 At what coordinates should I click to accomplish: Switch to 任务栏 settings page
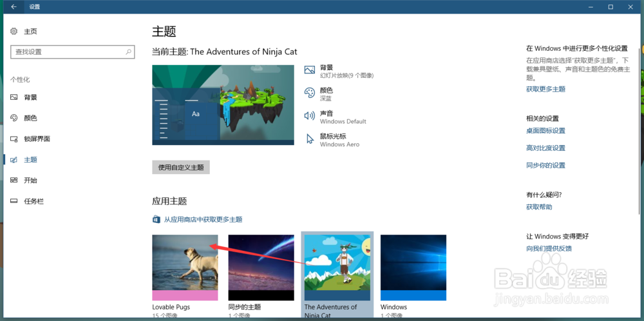click(x=34, y=201)
